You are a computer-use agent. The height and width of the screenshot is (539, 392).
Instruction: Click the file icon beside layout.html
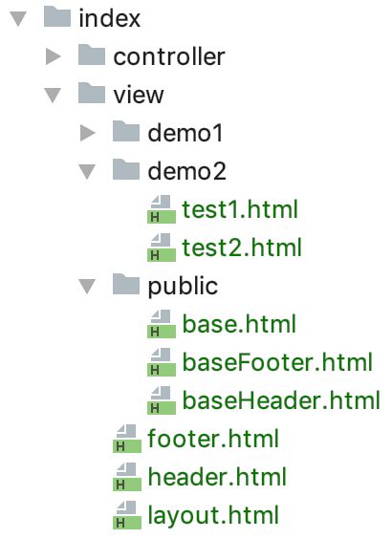127,515
